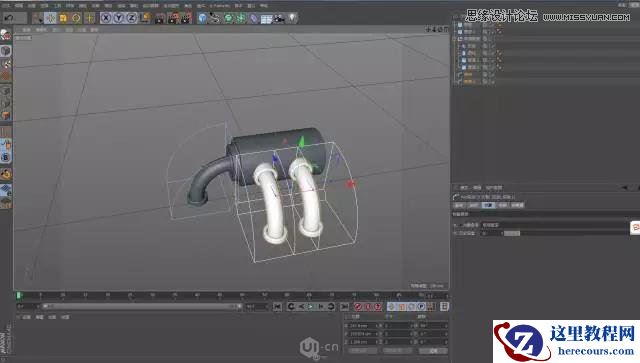
Task: Click the Attribute Manager numeric slider
Action: pos(512,233)
